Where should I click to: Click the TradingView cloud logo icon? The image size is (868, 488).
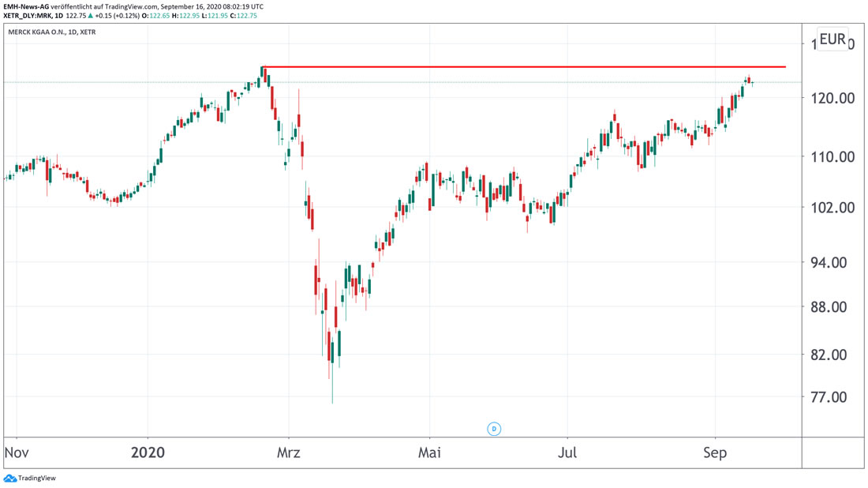pos(9,479)
